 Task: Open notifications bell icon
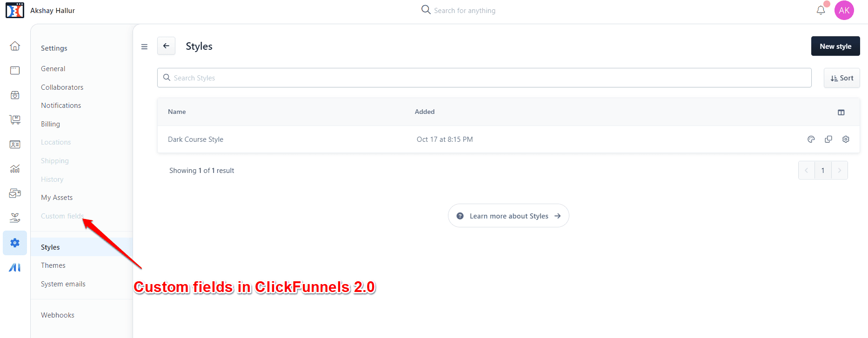(x=821, y=10)
